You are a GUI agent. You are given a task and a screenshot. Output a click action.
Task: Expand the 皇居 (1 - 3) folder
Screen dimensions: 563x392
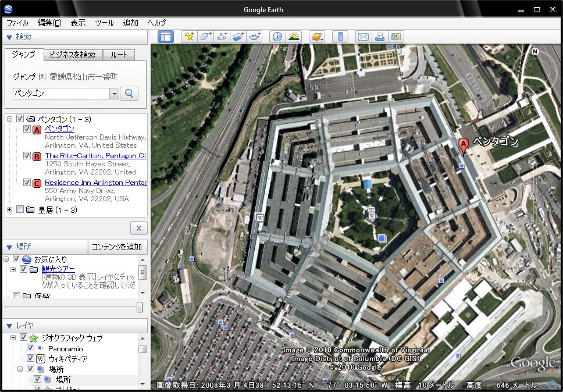pyautogui.click(x=10, y=209)
